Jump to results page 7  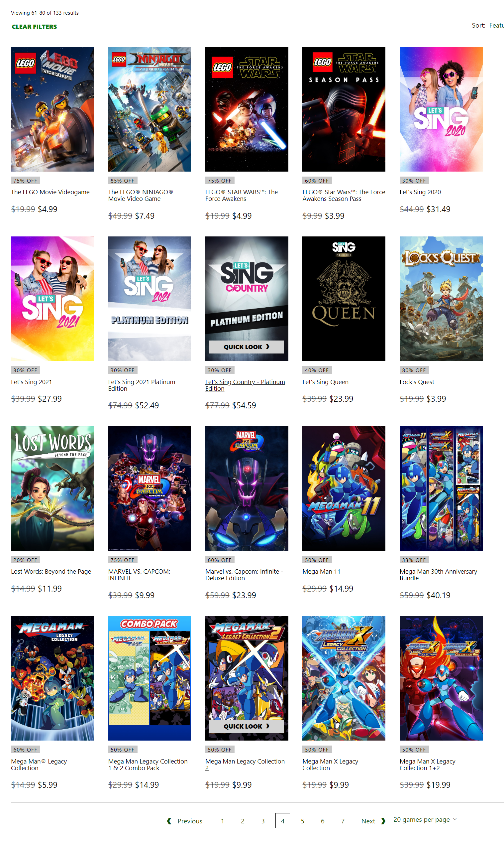(343, 821)
